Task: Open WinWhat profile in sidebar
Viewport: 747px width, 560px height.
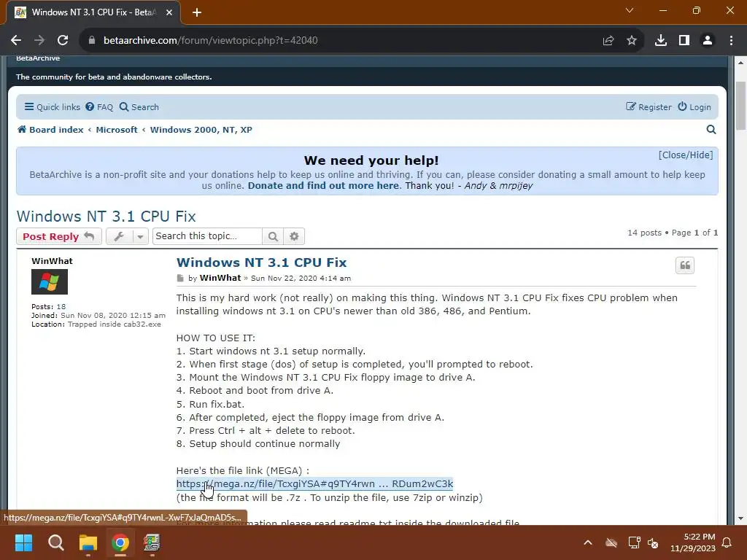Action: pyautogui.click(x=52, y=261)
